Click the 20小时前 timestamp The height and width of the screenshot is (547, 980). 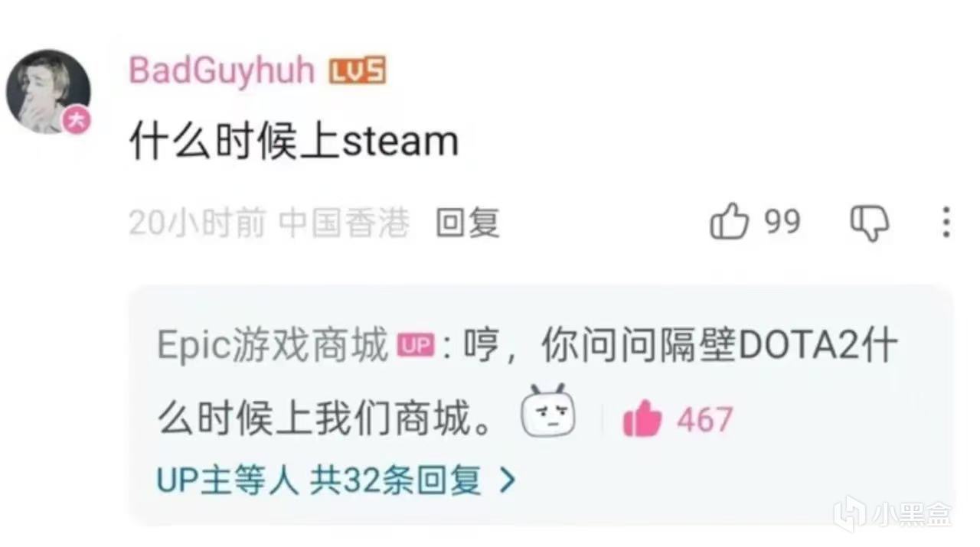[198, 223]
